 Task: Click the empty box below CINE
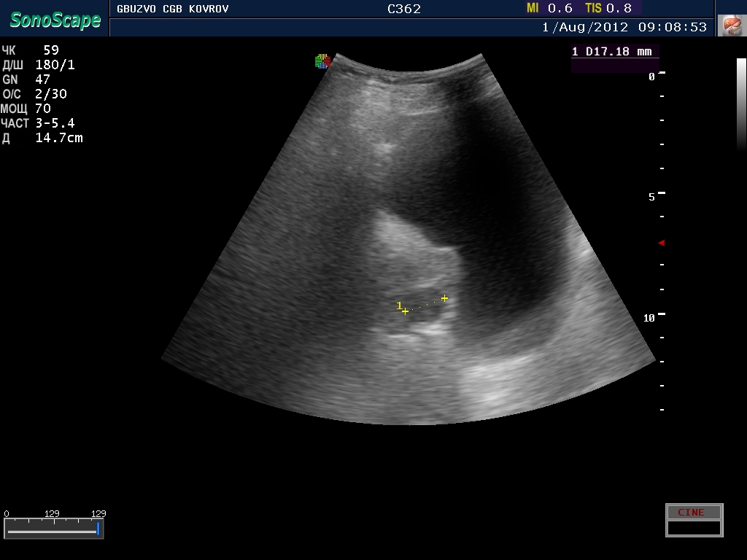coord(694,527)
